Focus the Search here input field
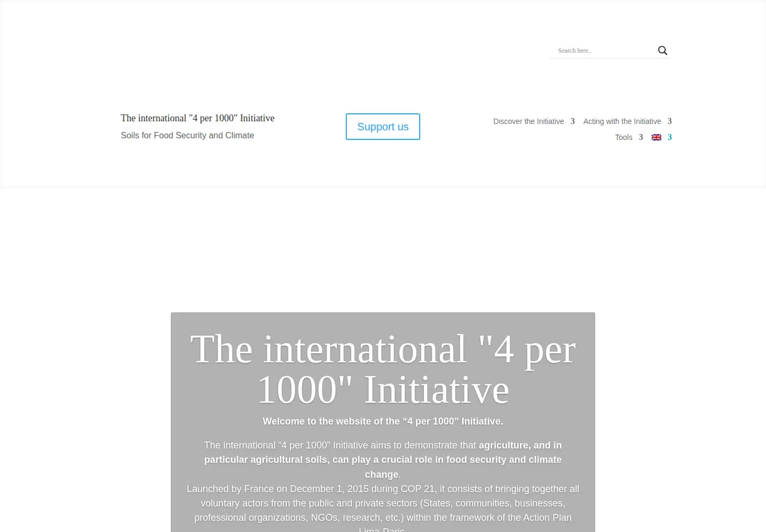 tap(603, 51)
